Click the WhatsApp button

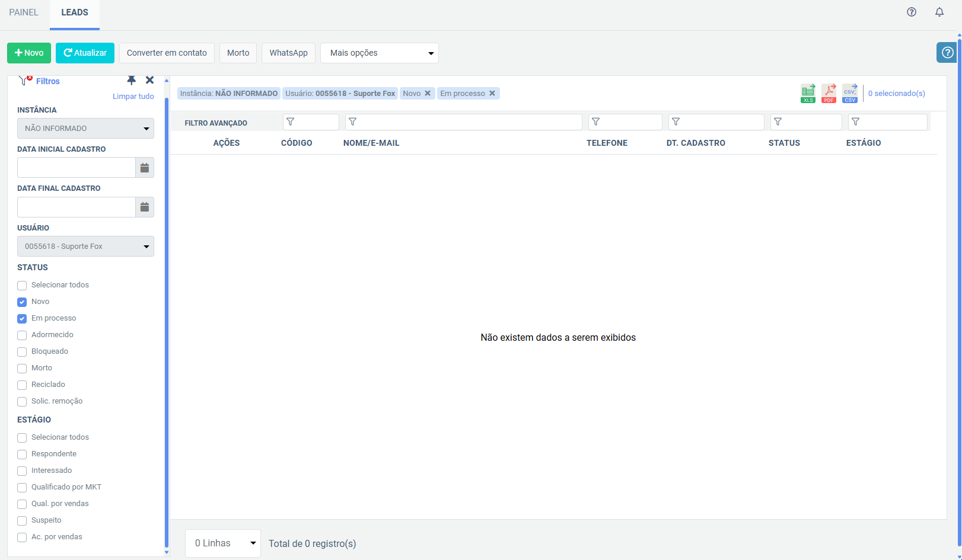(x=289, y=53)
